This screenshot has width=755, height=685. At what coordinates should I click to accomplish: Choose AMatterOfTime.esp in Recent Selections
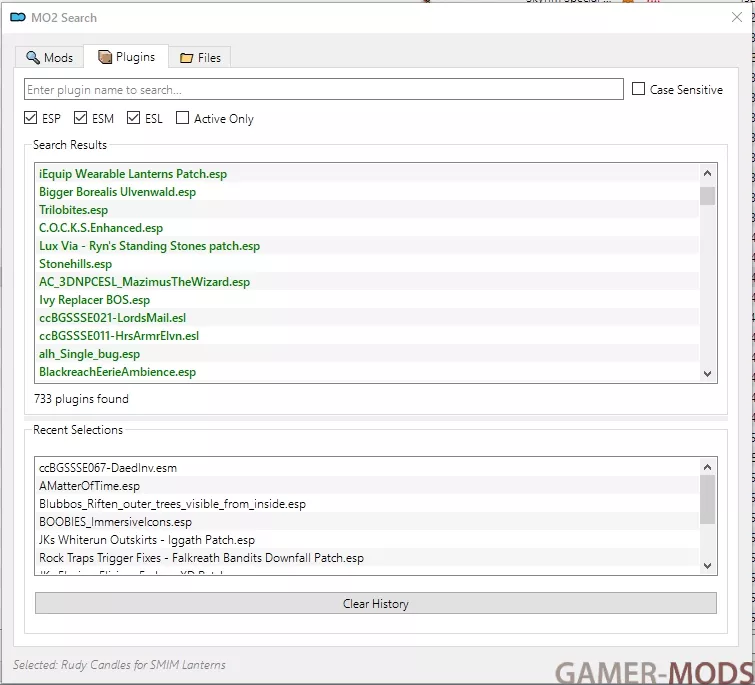[89, 486]
